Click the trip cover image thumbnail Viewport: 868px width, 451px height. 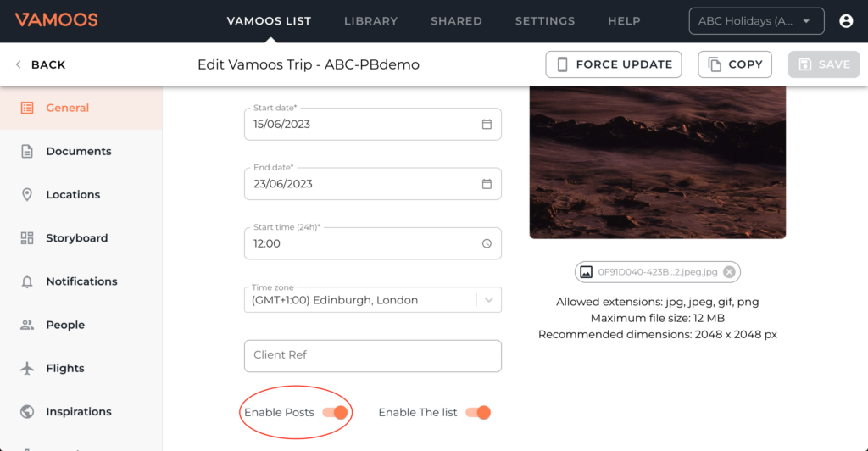(658, 162)
